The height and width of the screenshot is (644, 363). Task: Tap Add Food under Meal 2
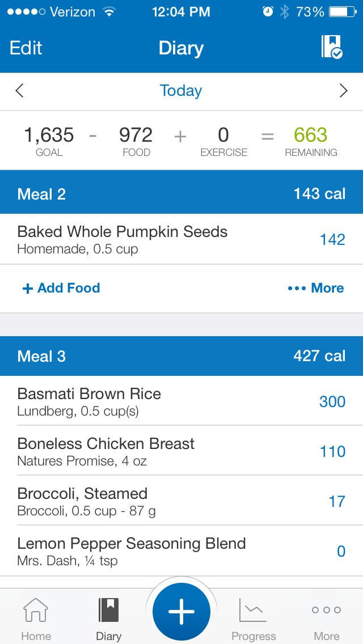[61, 288]
